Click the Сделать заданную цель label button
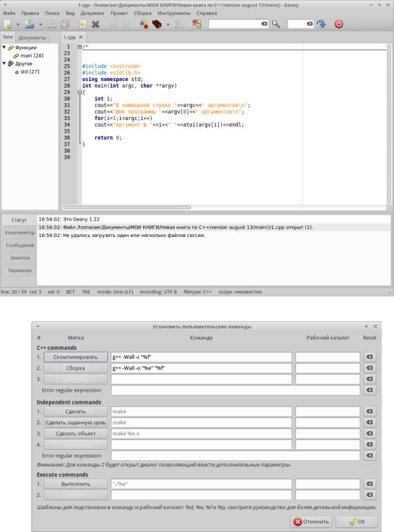394x532 pixels. click(75, 422)
